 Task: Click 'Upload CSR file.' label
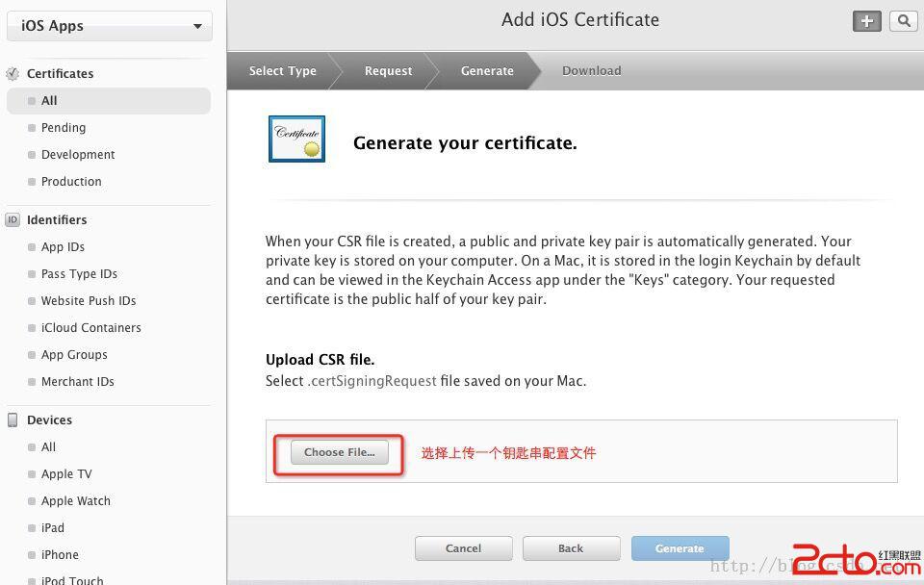(320, 360)
